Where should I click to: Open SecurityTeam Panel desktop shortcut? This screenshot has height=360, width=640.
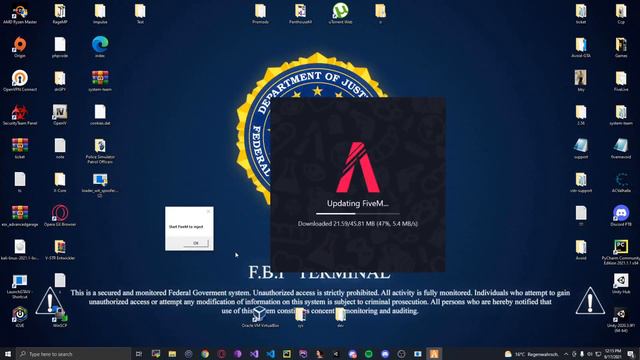click(x=20, y=115)
